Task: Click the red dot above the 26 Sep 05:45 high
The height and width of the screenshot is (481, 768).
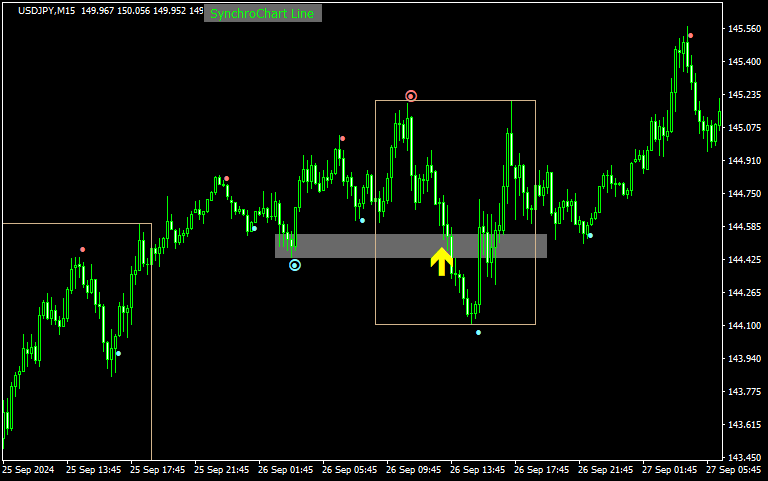Action: (x=342, y=139)
